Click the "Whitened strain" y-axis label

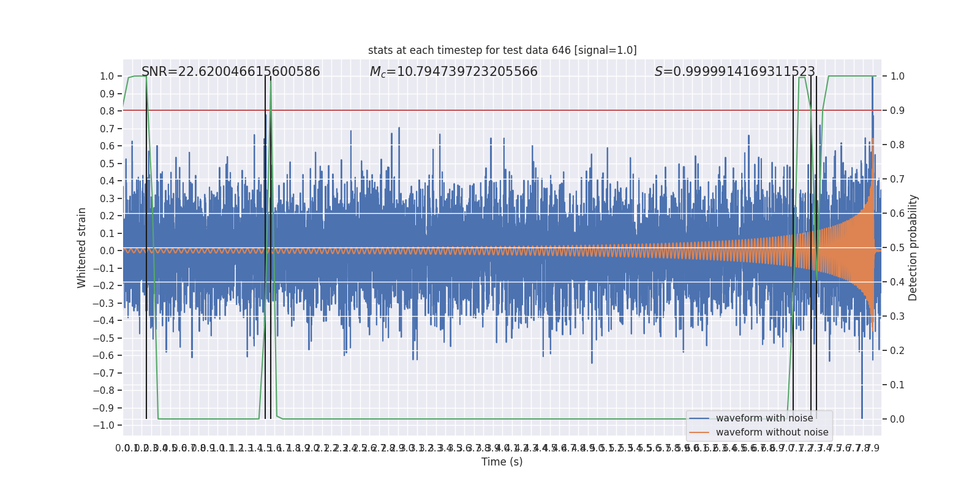pos(82,247)
